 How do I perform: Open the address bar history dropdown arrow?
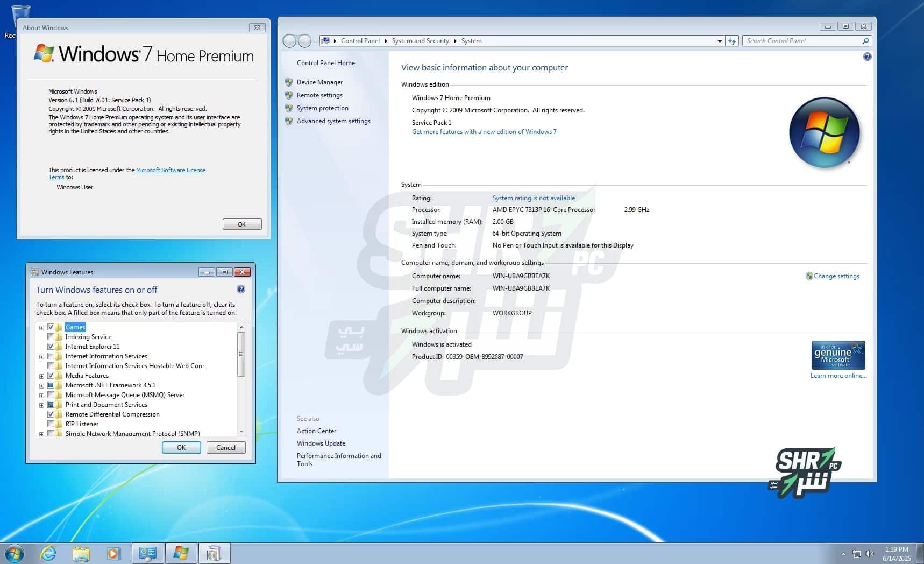pyautogui.click(x=720, y=41)
